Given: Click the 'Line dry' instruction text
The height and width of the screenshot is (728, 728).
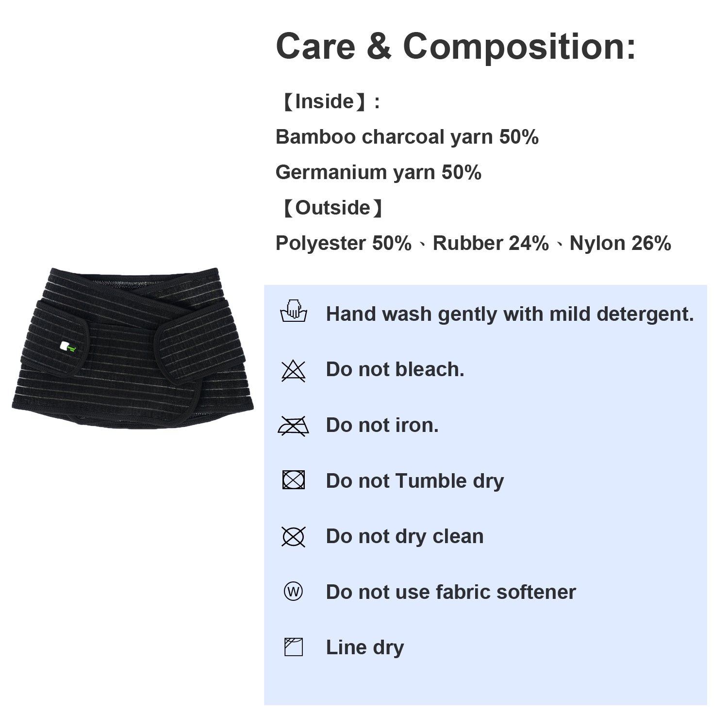Looking at the screenshot, I should tap(365, 648).
